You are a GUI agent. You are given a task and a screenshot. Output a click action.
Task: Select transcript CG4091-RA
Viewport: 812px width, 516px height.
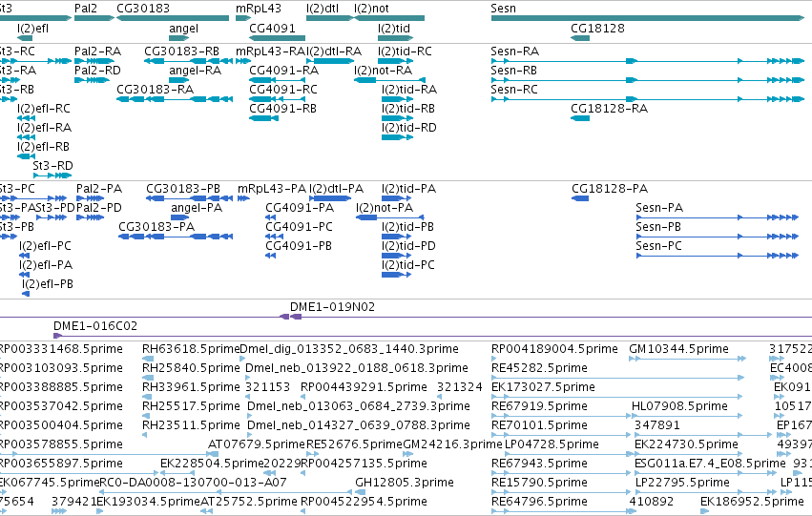pos(277,80)
